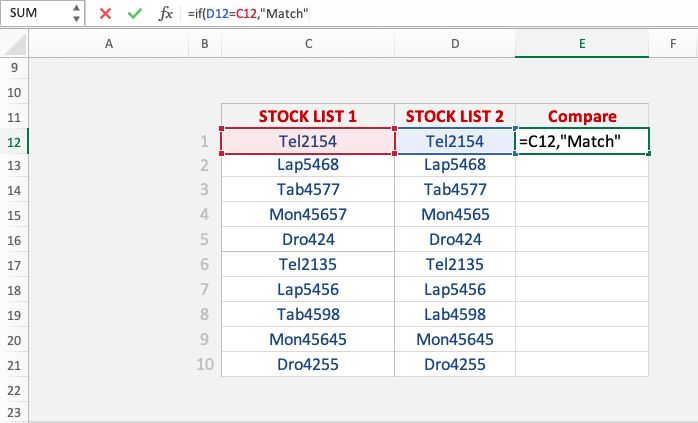This screenshot has height=423, width=698.
Task: Select row 16 header
Action: tap(14, 240)
